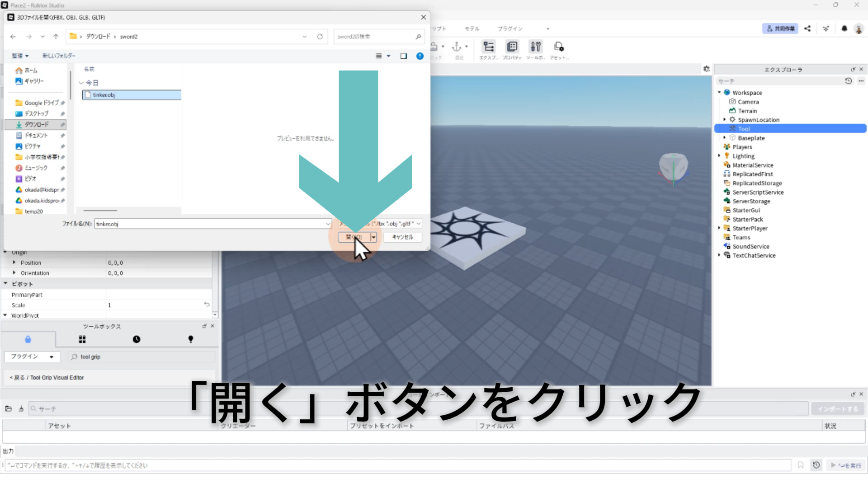Click the Cancel button in file dialog
868x488 pixels.
tap(402, 237)
